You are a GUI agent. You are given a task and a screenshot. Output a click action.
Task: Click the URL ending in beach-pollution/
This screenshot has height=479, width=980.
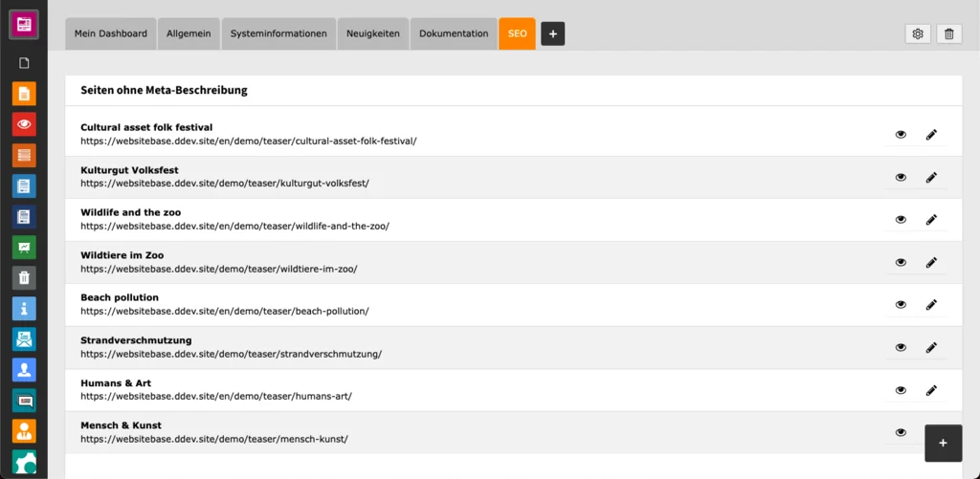[225, 311]
